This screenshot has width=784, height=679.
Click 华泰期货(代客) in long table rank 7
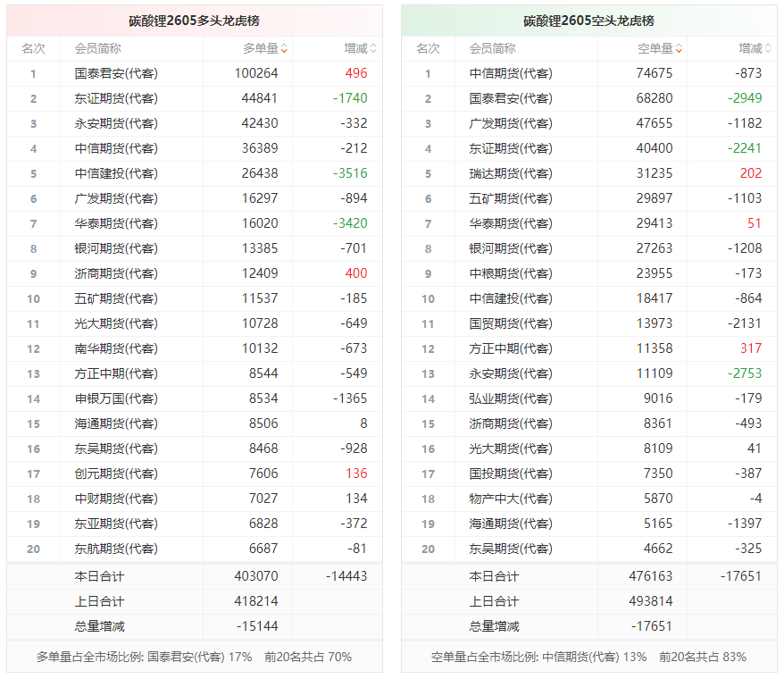(x=116, y=223)
